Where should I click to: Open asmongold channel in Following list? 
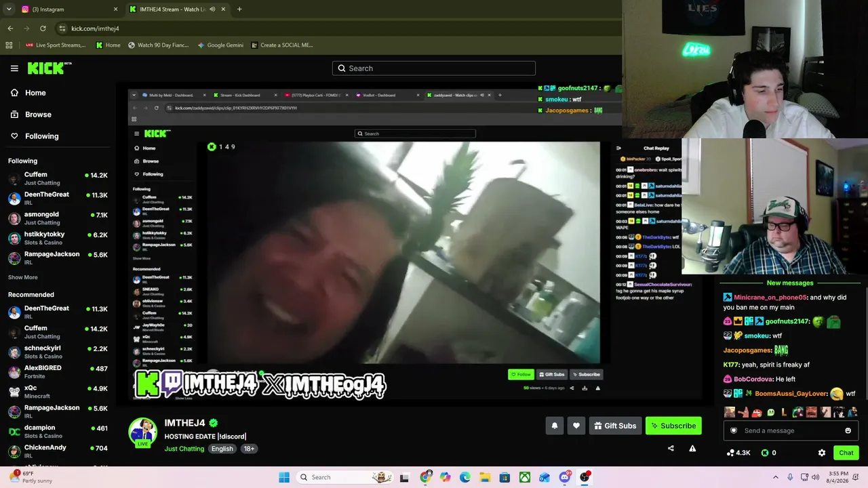point(58,218)
